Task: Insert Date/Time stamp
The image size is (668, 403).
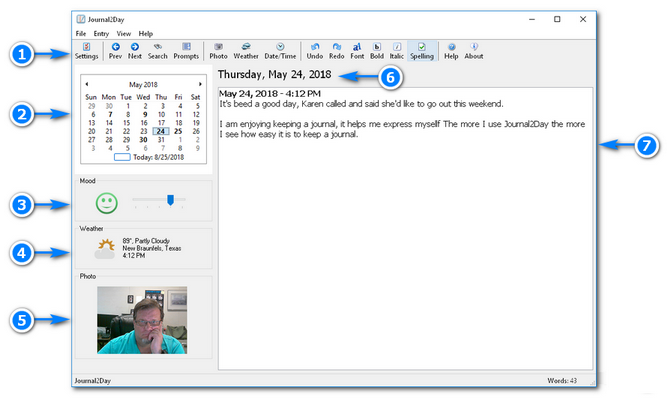Action: point(280,51)
